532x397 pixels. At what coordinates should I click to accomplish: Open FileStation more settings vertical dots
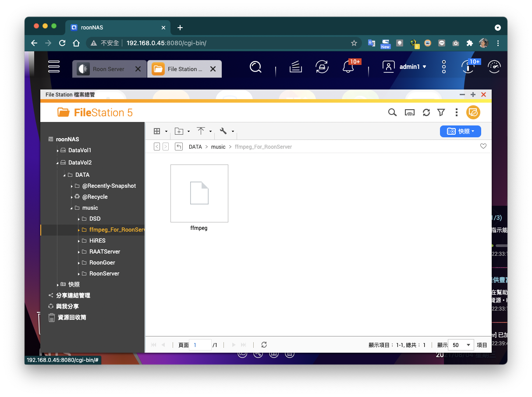pyautogui.click(x=457, y=113)
